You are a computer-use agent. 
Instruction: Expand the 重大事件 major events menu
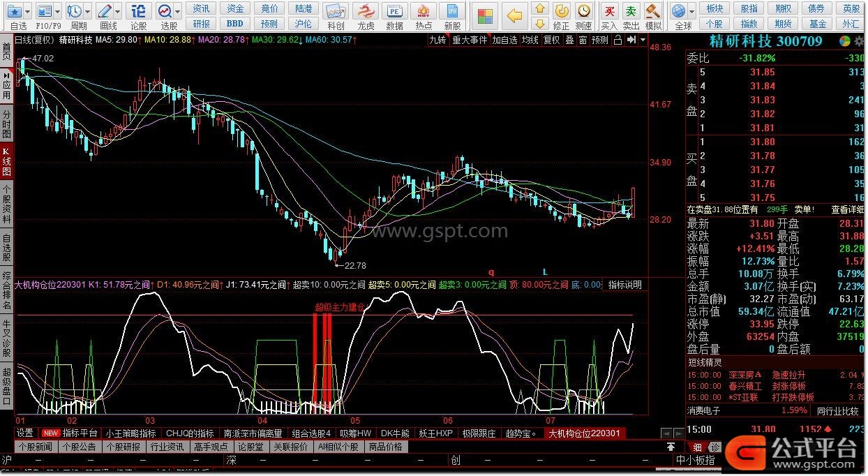470,40
